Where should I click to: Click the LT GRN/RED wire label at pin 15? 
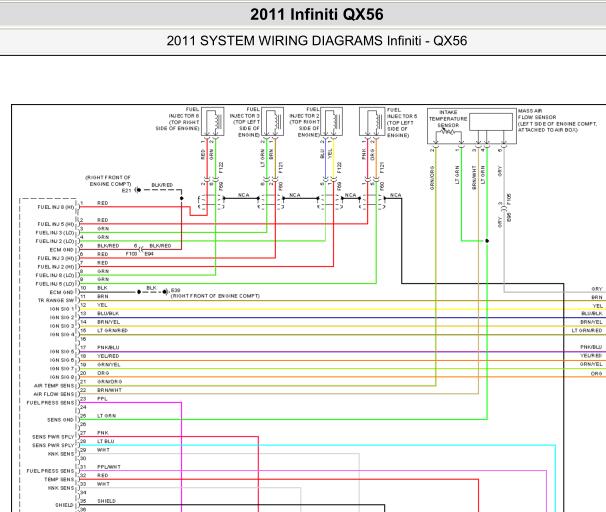112,331
